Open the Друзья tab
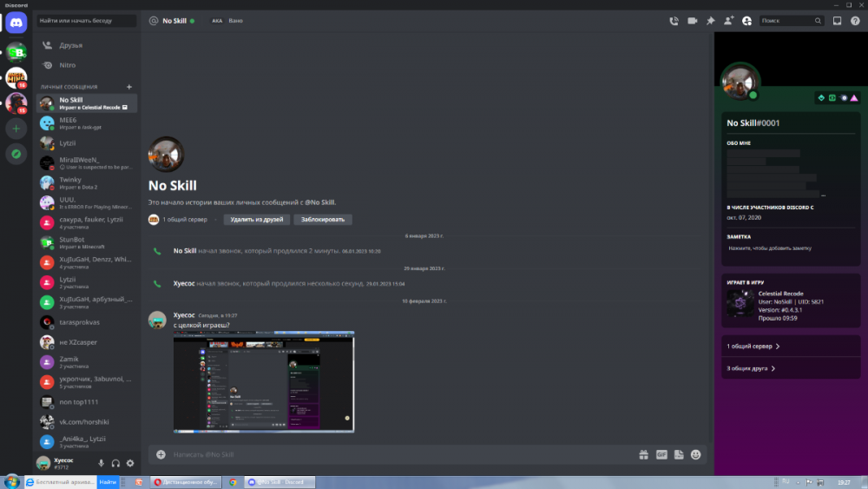The height and width of the screenshot is (489, 868). 71,45
